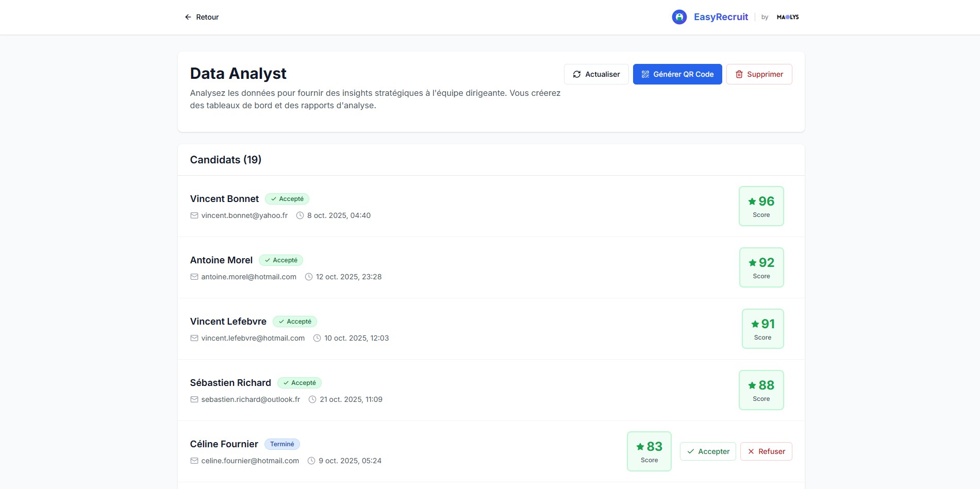Click the QR code icon in the blue button
980x489 pixels.
tap(644, 74)
